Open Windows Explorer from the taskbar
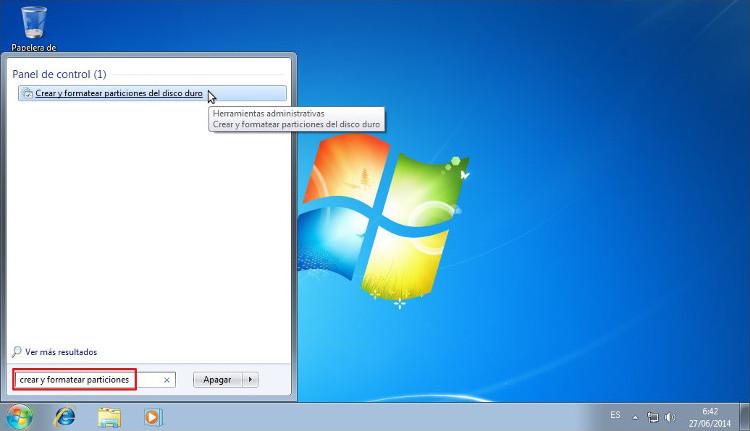This screenshot has width=750, height=431. click(109, 416)
